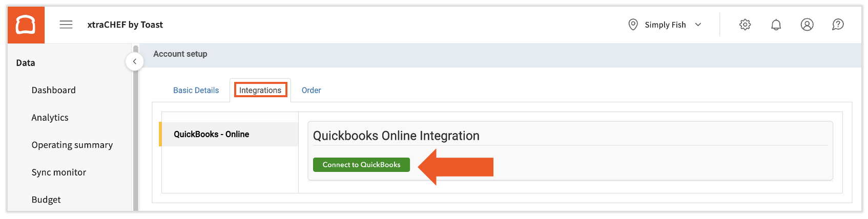Screen dimensions: 868x219
Task: Expand the Simply Fish location dropdown
Action: 698,25
